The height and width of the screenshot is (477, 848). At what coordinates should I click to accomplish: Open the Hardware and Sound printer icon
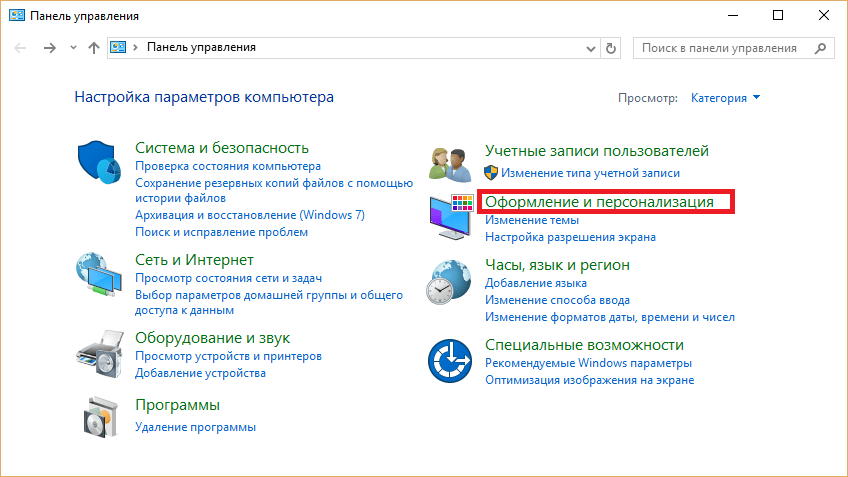pyautogui.click(x=100, y=353)
